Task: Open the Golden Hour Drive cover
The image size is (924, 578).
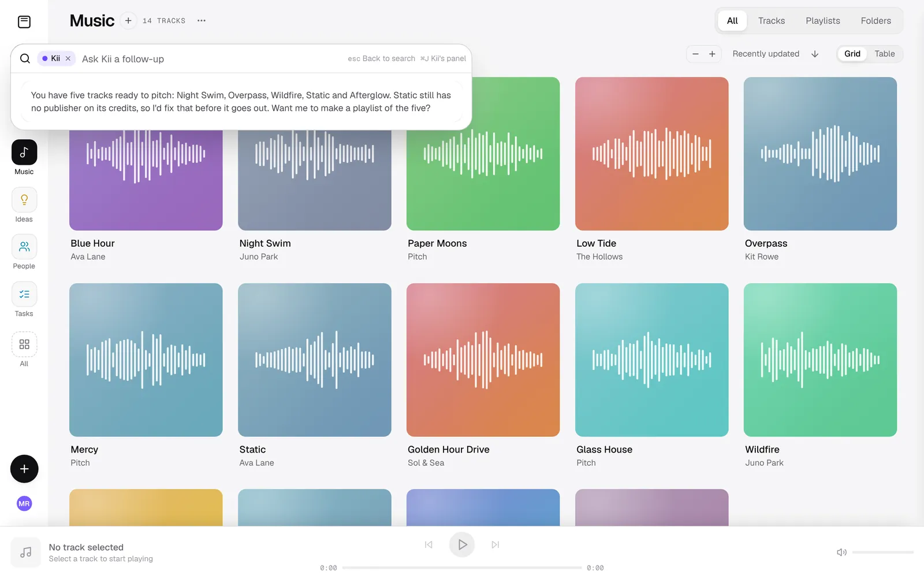Action: (483, 360)
